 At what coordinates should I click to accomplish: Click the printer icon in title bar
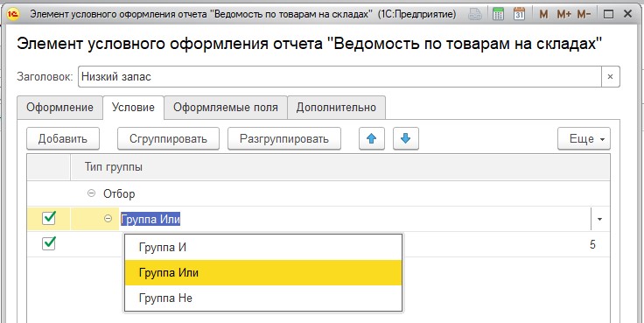(476, 14)
